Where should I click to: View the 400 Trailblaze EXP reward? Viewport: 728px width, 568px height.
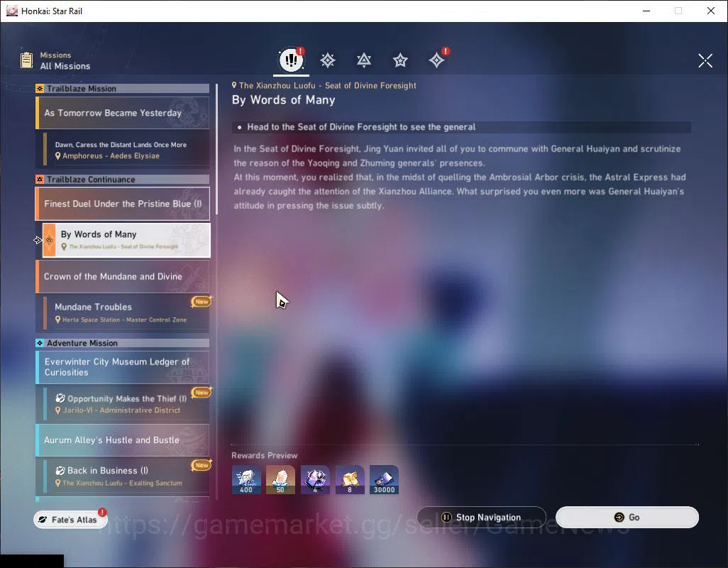[x=246, y=480]
